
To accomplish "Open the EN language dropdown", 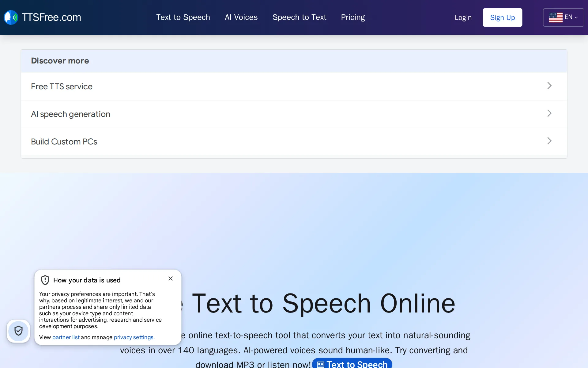I will tap(563, 17).
